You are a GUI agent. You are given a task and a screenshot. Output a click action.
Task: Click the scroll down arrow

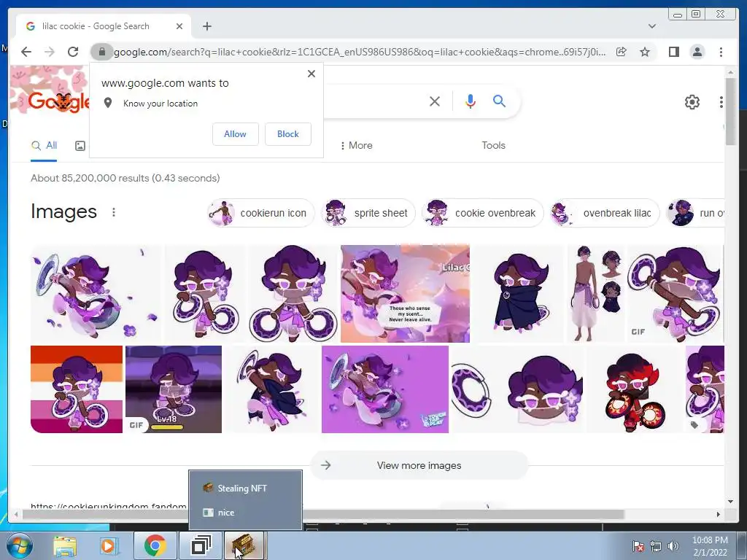coord(730,502)
